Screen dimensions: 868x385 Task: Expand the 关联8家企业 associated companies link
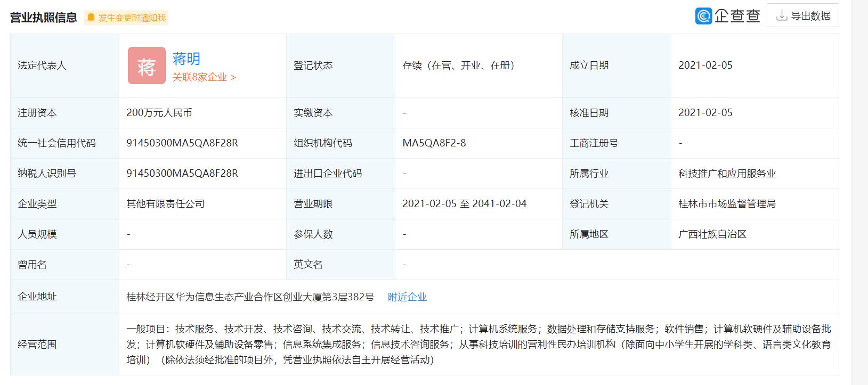pos(204,77)
